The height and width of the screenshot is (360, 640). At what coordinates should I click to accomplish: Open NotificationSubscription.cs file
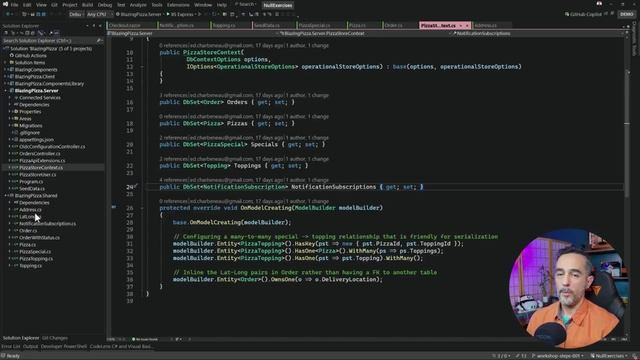coord(47,224)
